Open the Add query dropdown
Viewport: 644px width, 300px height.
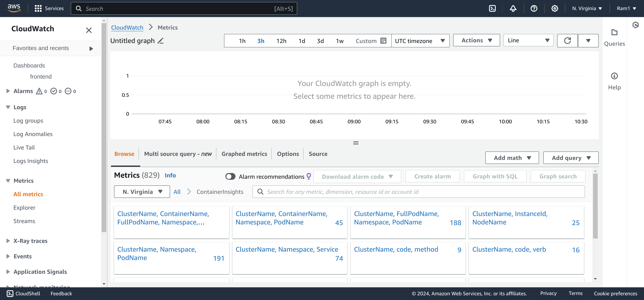tap(571, 158)
